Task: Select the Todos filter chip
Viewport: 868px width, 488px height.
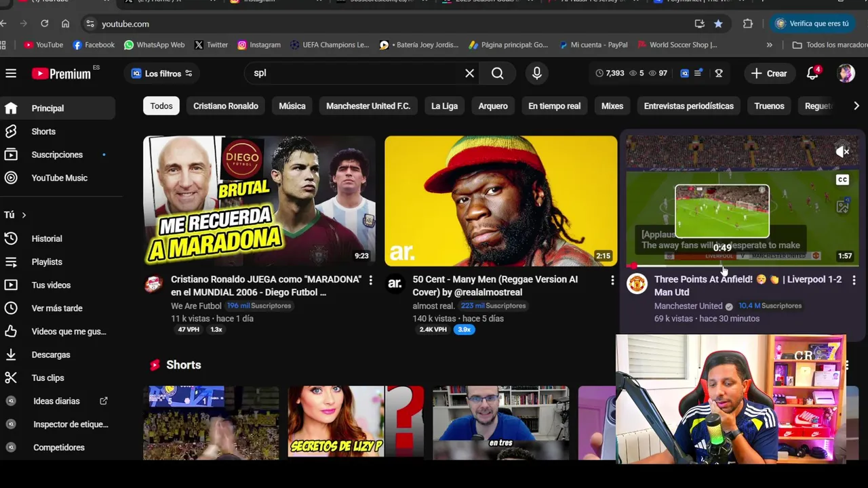Action: pyautogui.click(x=161, y=106)
